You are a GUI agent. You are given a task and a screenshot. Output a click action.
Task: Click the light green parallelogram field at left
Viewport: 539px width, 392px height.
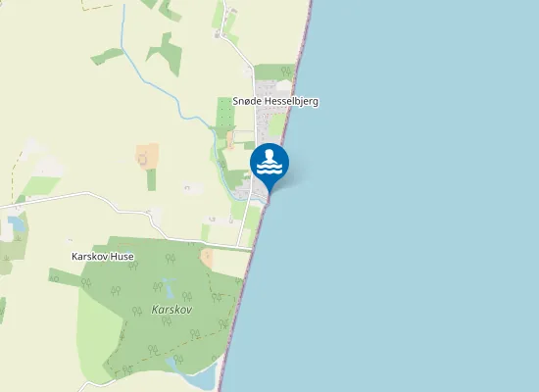pyautogui.click(x=41, y=186)
